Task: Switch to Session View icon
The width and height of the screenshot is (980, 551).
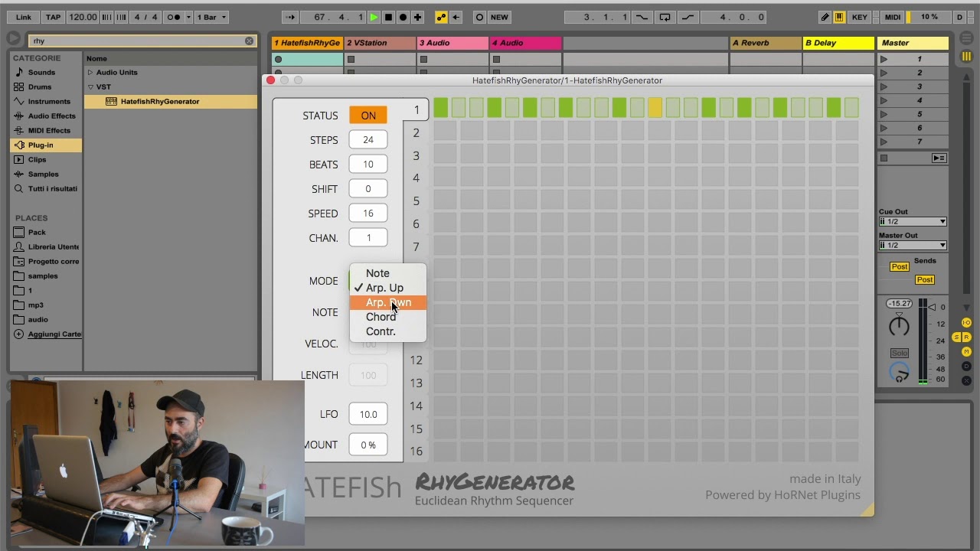Action: 966,56
